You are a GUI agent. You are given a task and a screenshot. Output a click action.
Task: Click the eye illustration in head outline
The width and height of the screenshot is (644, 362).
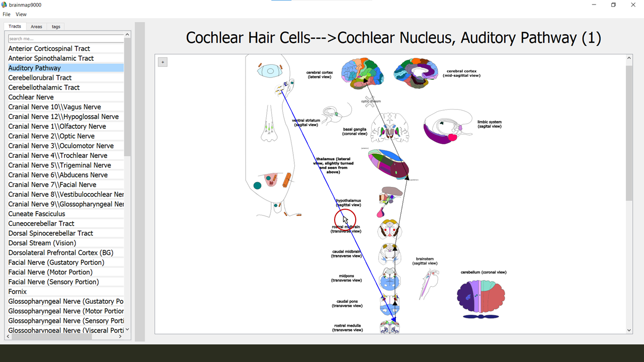[x=270, y=71]
